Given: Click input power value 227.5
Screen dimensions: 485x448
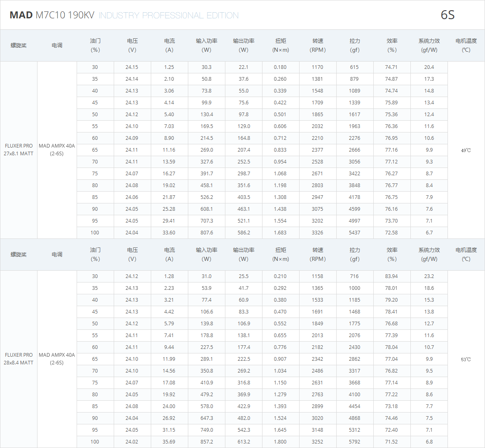Looking at the screenshot, I should coord(207,347).
